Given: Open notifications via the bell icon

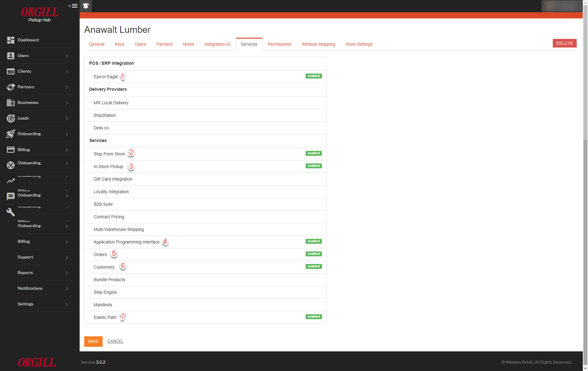Looking at the screenshot, I should [x=86, y=6].
